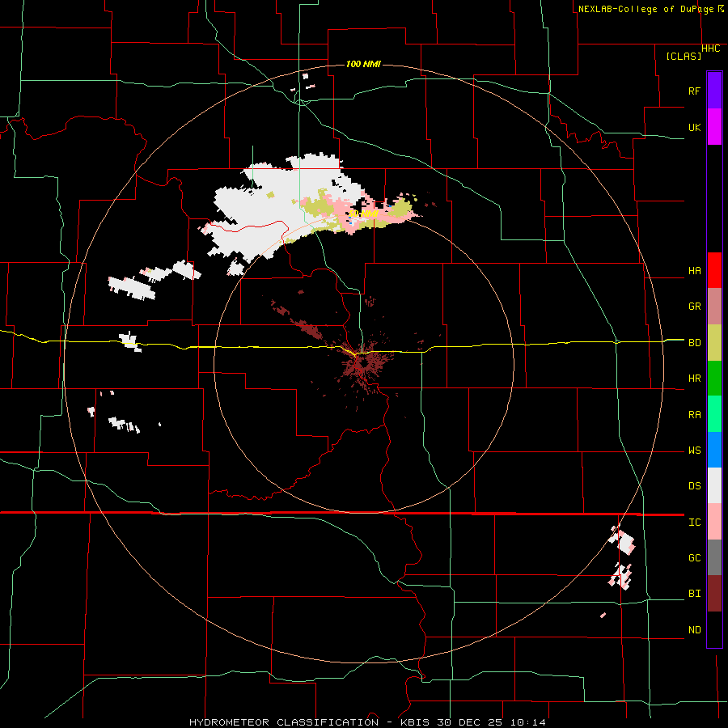
Task: Click the GR legend color swatch
Action: point(714,307)
